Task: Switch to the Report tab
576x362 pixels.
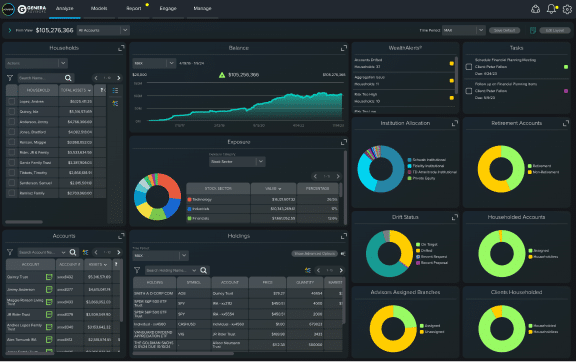Action: pyautogui.click(x=134, y=8)
